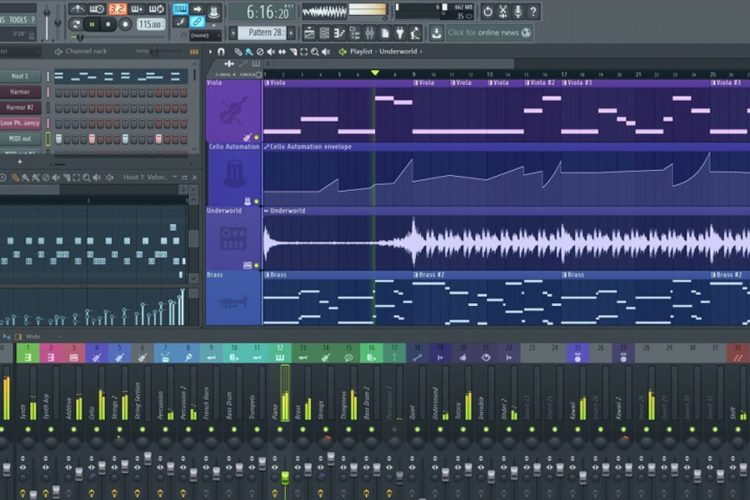Viewport: 750px width, 500px height.
Task: Expand the Channel rack menu arrow
Action: tap(58, 51)
